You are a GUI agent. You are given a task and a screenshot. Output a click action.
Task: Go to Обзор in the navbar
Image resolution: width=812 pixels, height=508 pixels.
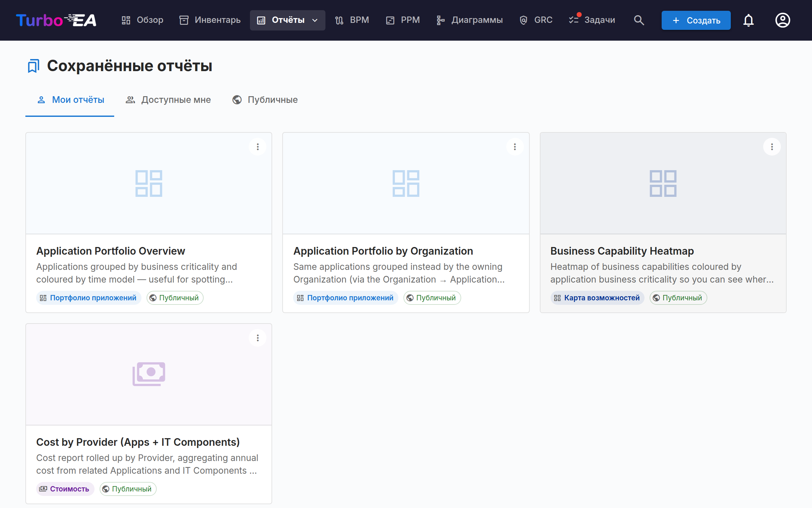point(142,20)
